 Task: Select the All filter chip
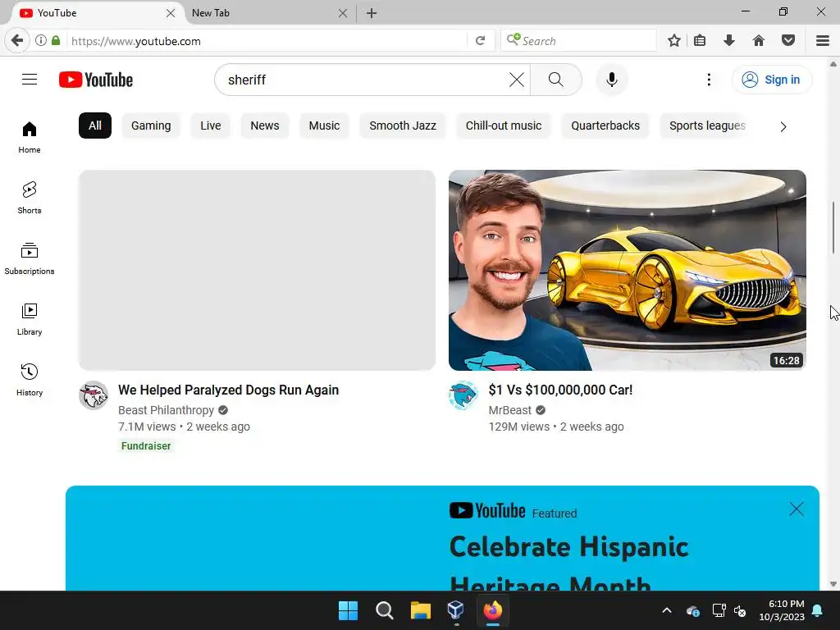click(95, 126)
